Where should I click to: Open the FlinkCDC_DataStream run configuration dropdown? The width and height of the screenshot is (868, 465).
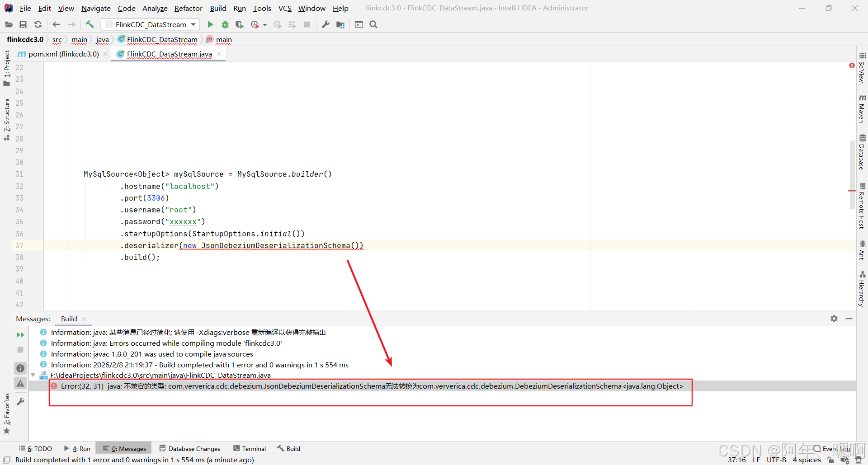151,24
